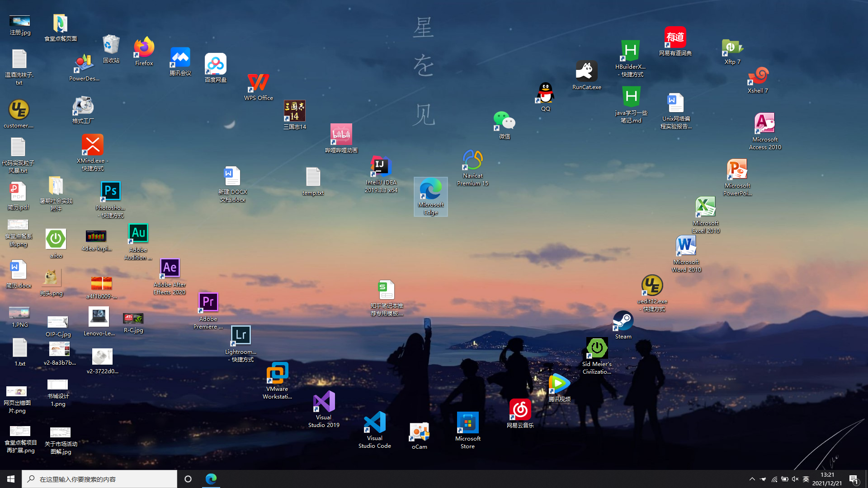This screenshot has height=488, width=868.
Task: Select the PowerDesigner shortcut icon
Action: [x=84, y=67]
